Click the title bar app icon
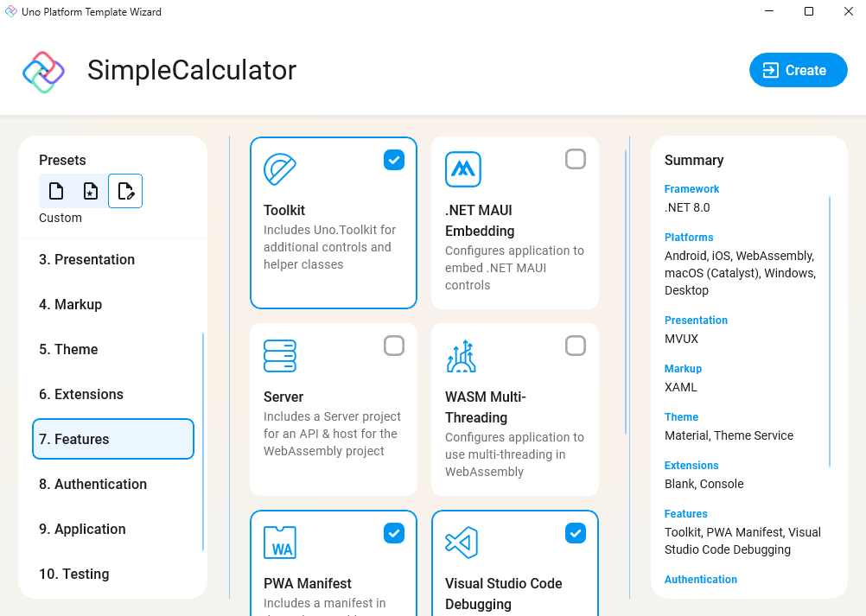This screenshot has width=866, height=616. pyautogui.click(x=11, y=11)
